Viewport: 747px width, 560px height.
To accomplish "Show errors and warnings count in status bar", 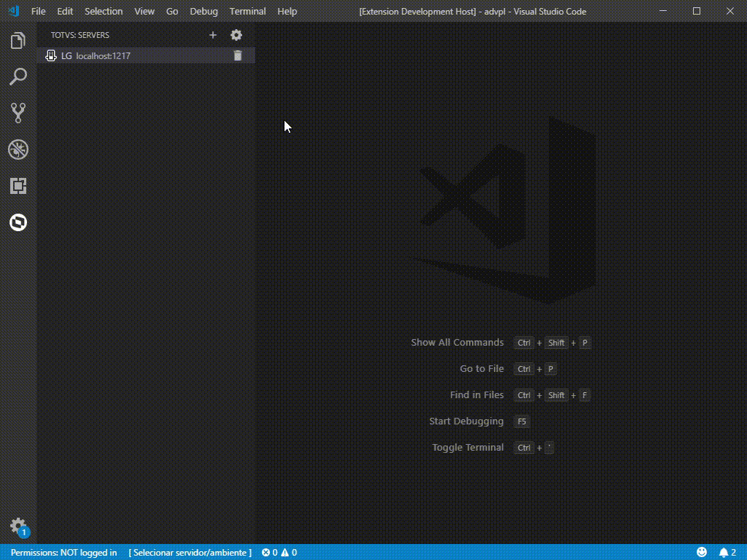I will click(x=279, y=553).
